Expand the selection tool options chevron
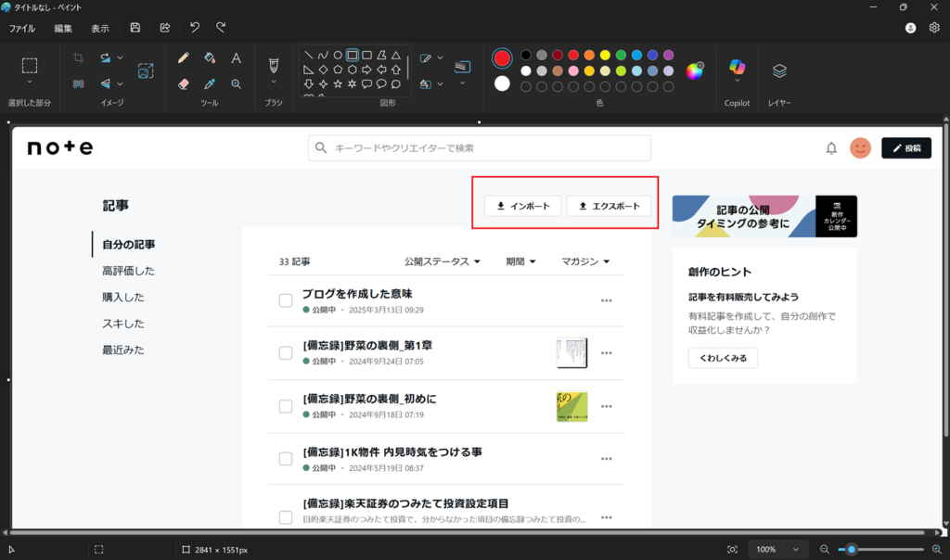Viewport: 950px width, 560px height. point(30,83)
